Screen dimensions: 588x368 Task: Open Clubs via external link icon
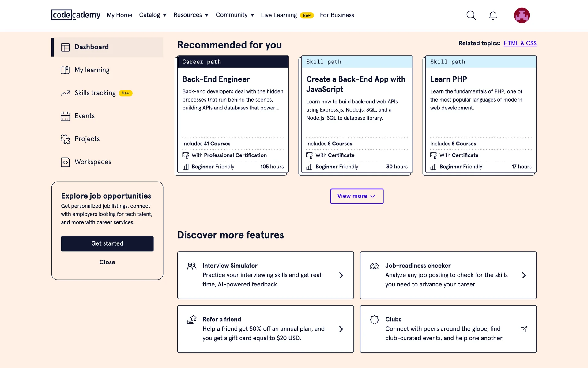524,329
